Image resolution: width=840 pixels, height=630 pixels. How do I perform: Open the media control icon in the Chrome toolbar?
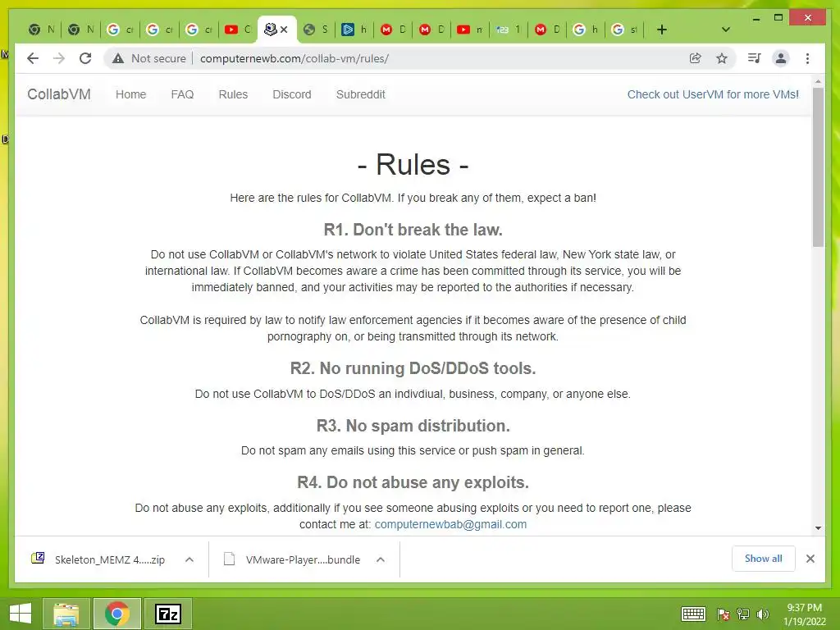pos(755,58)
